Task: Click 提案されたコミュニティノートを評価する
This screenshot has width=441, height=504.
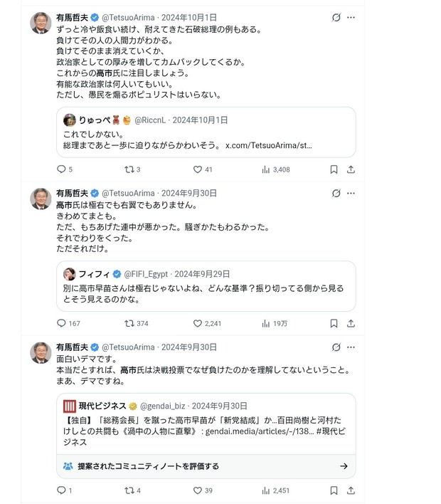Action: point(148,466)
